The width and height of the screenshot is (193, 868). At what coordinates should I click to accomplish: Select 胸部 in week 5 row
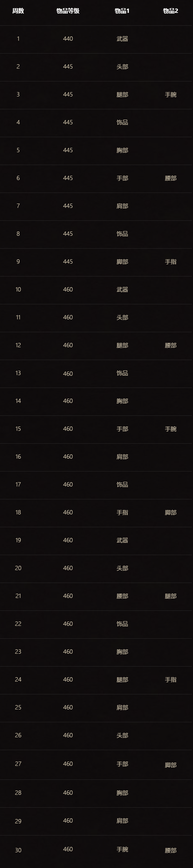[x=122, y=150]
